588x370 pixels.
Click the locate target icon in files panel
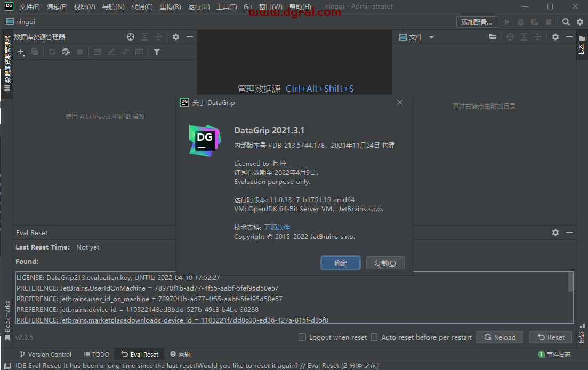point(510,37)
